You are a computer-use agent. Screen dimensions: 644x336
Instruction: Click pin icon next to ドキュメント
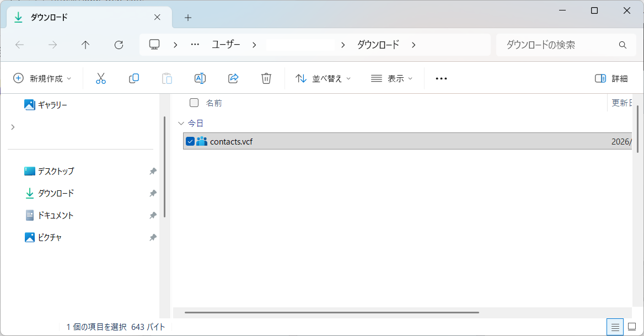click(x=153, y=216)
